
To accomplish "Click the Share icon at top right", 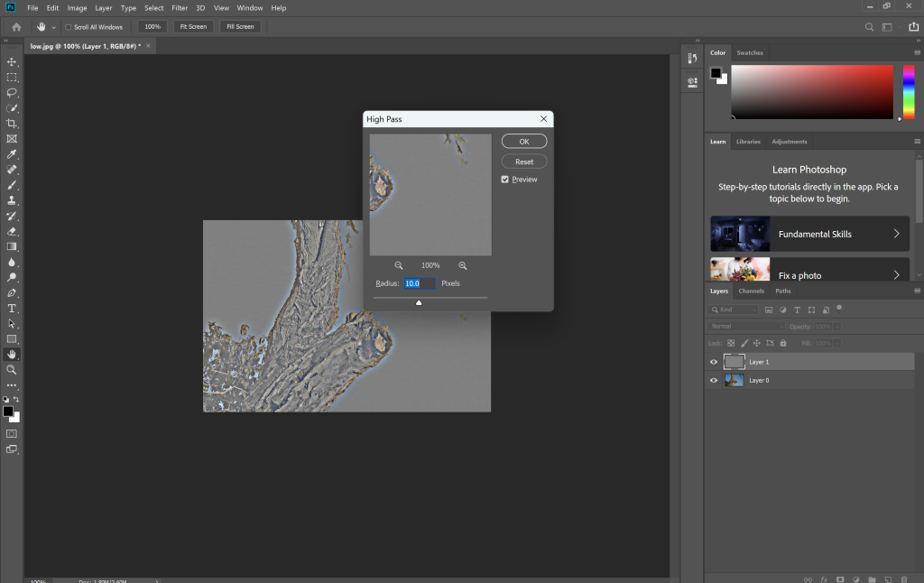I will (913, 26).
